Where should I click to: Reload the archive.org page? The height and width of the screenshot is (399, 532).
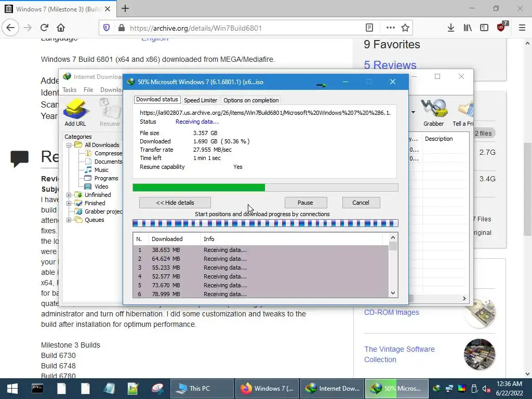coord(44,28)
